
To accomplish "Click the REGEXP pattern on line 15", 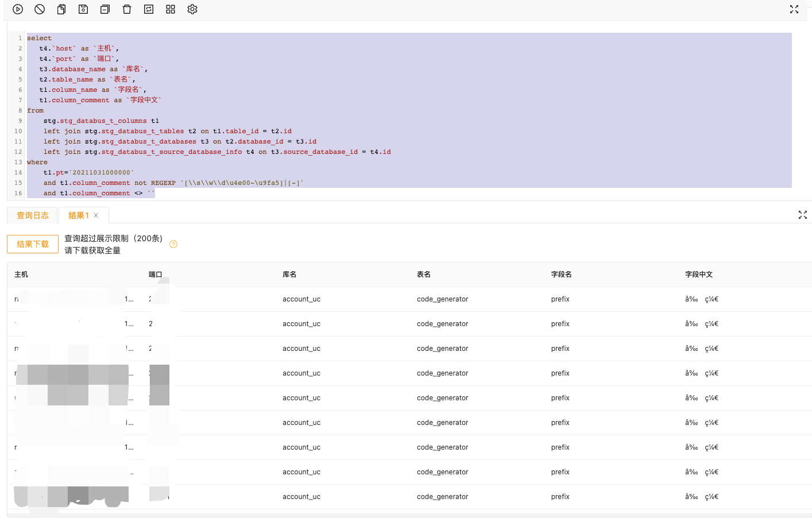I will (x=242, y=183).
